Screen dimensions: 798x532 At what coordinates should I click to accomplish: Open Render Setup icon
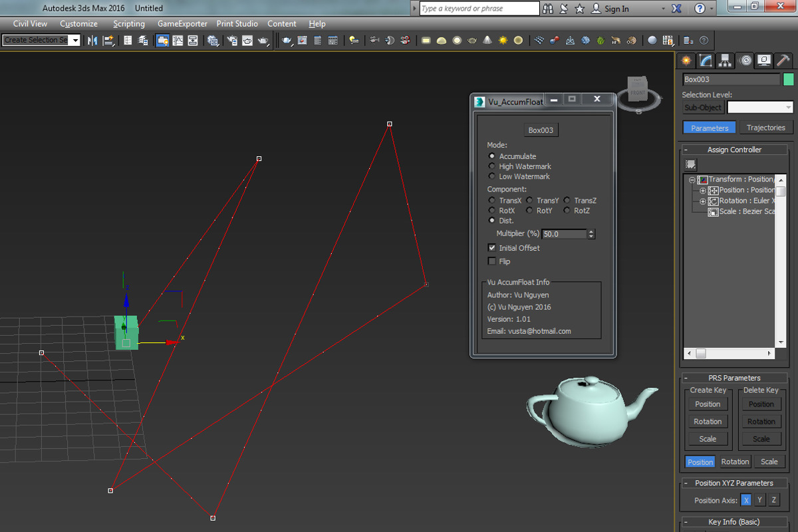coord(232,41)
